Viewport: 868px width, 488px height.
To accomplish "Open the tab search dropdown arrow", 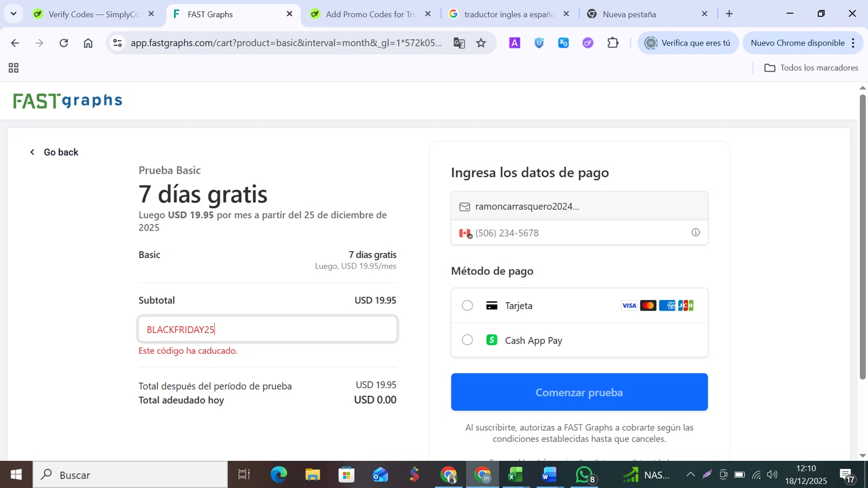I will tap(13, 14).
